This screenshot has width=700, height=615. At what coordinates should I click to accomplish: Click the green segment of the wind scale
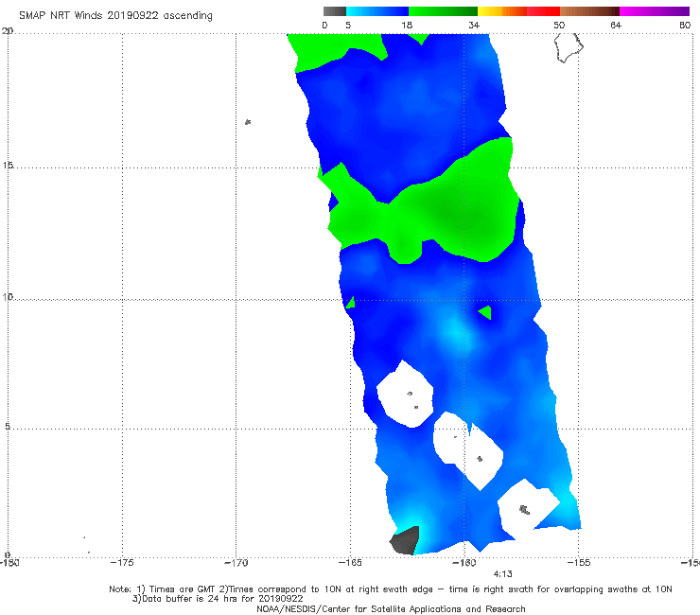443,11
